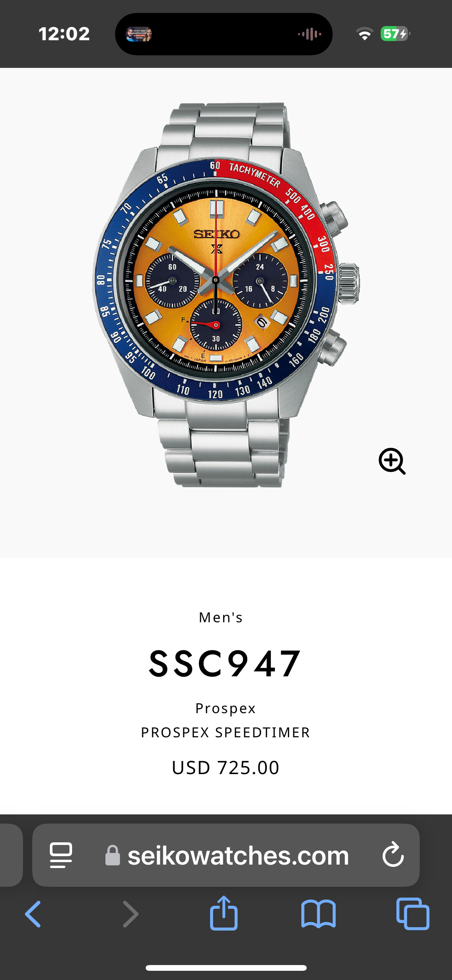Tap the Live Activity thumbnail in Dynamic Island

pos(139,34)
